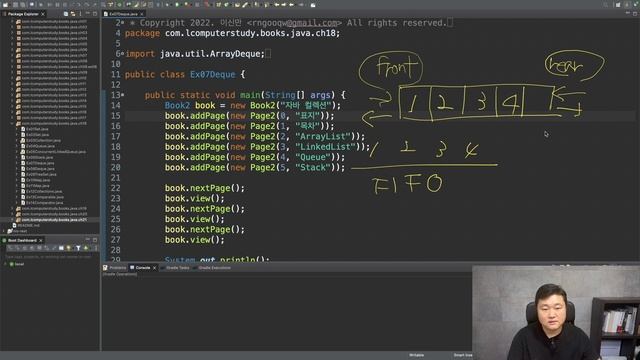
Task: Expand the local node in Boot Dashboard
Action: pyautogui.click(x=5, y=264)
